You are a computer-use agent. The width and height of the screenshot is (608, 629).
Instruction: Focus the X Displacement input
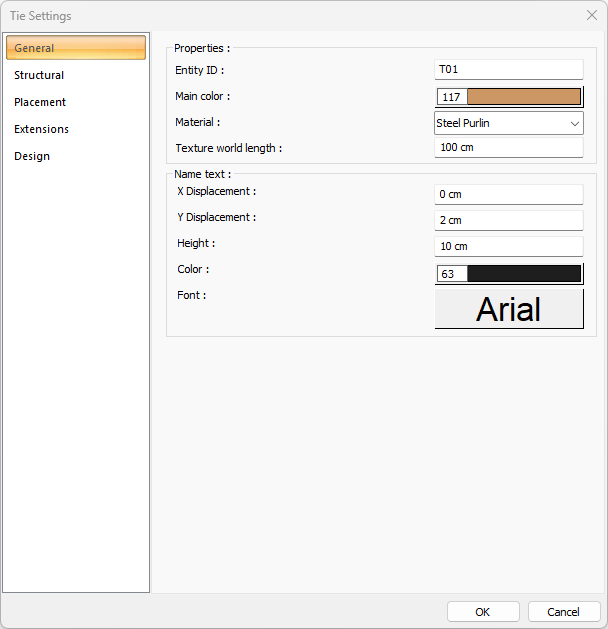point(508,194)
